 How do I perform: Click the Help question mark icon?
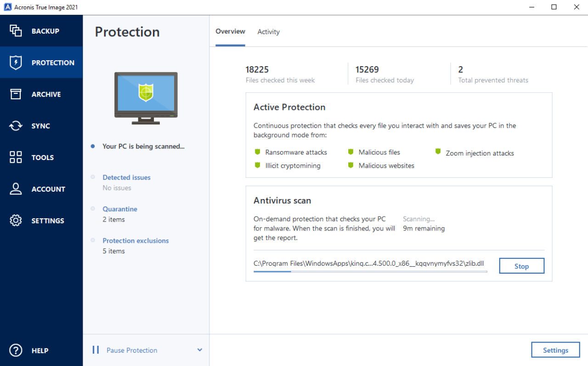pyautogui.click(x=16, y=350)
